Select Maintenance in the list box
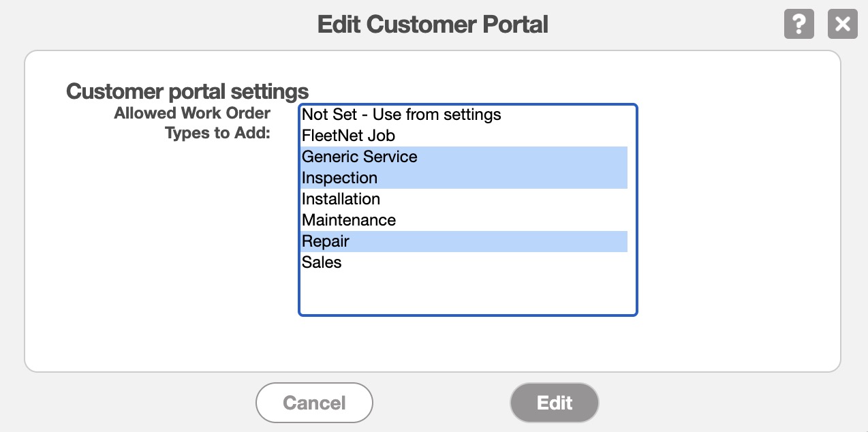 coord(348,220)
